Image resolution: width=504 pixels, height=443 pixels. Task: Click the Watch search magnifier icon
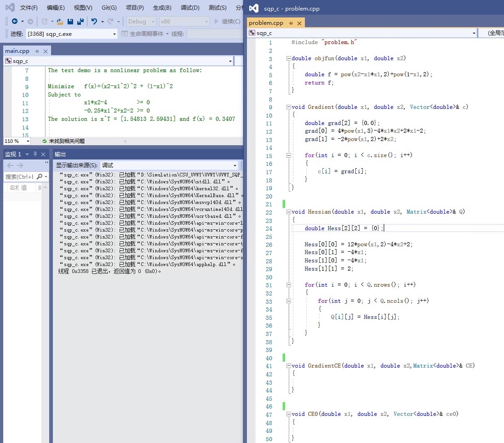(39, 176)
